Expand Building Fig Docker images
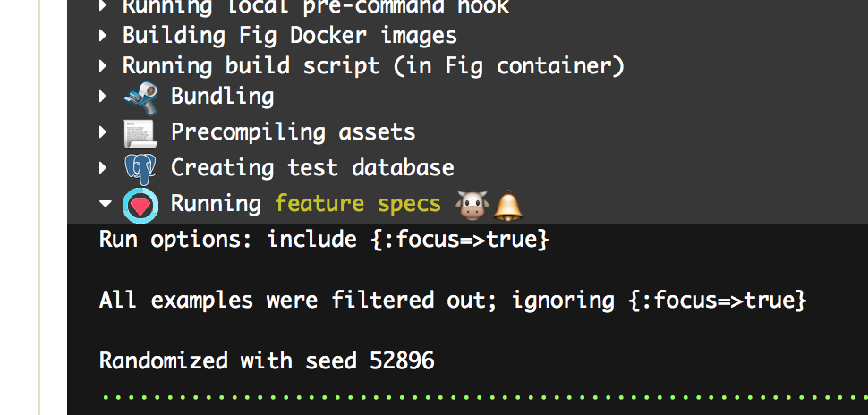Viewport: 868px width, 415px height. pos(104,37)
